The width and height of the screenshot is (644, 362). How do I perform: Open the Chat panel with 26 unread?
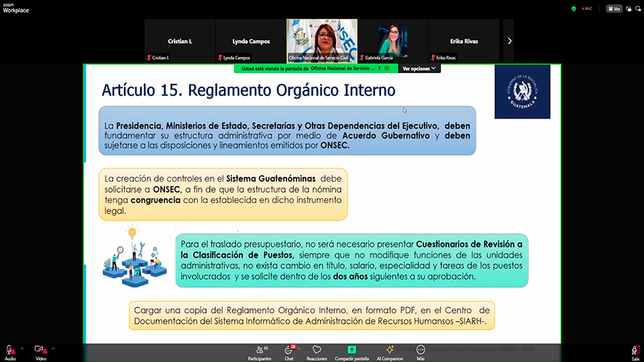[x=288, y=351]
